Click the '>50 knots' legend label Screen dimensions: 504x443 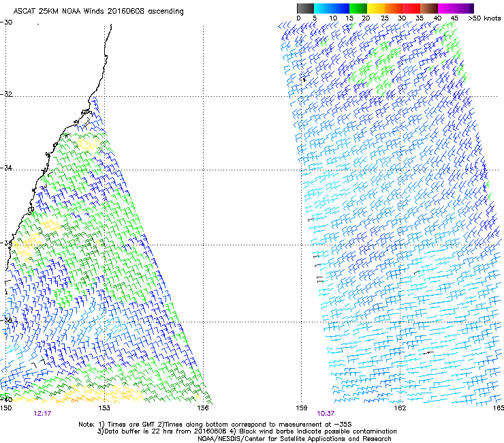coord(484,18)
